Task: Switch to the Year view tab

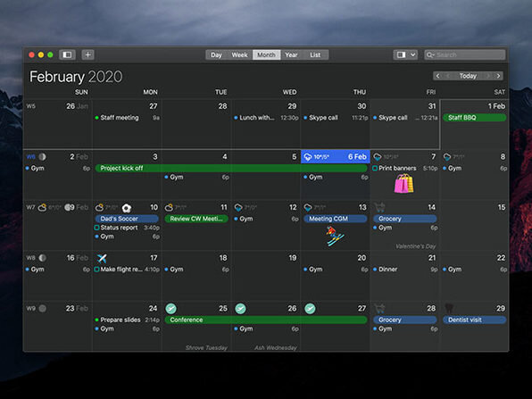Action: 291,55
